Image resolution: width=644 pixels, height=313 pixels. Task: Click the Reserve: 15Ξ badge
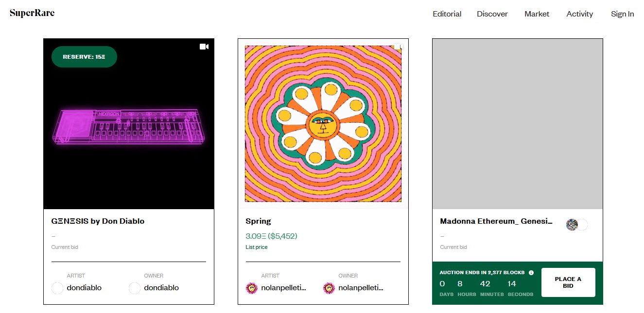click(x=84, y=57)
